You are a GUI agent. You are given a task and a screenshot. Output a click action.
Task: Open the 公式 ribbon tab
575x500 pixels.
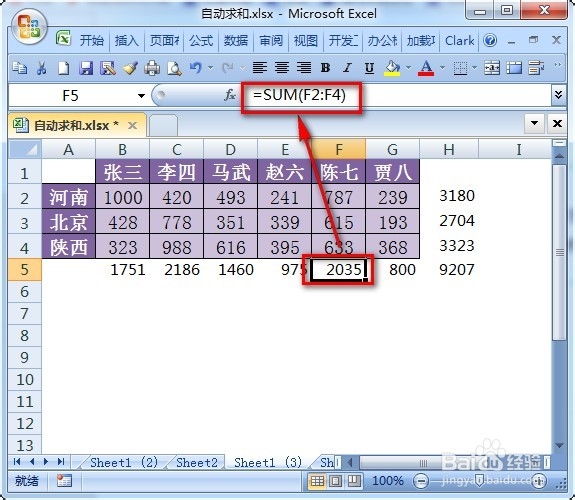point(201,40)
